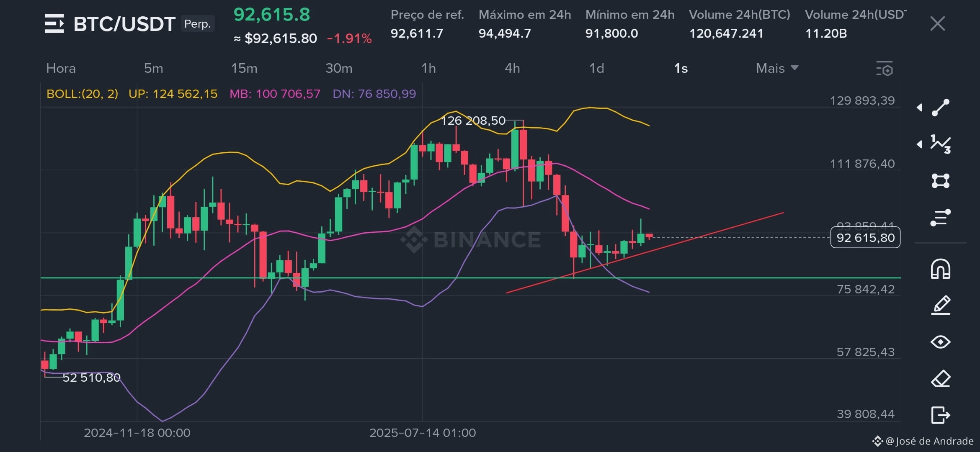Click the ≈ $92,615.80 dollar value
Viewport: 980px width, 452px height.
[275, 39]
